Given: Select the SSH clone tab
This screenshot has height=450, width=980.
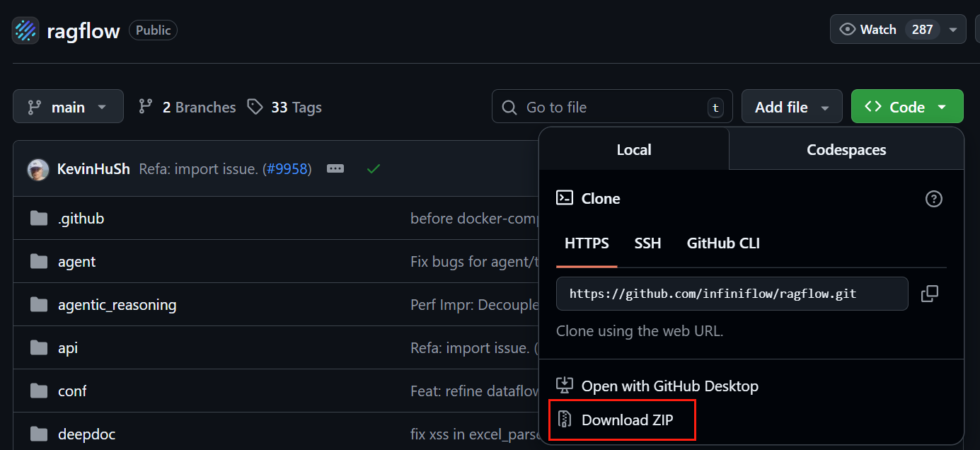Looking at the screenshot, I should [x=647, y=243].
